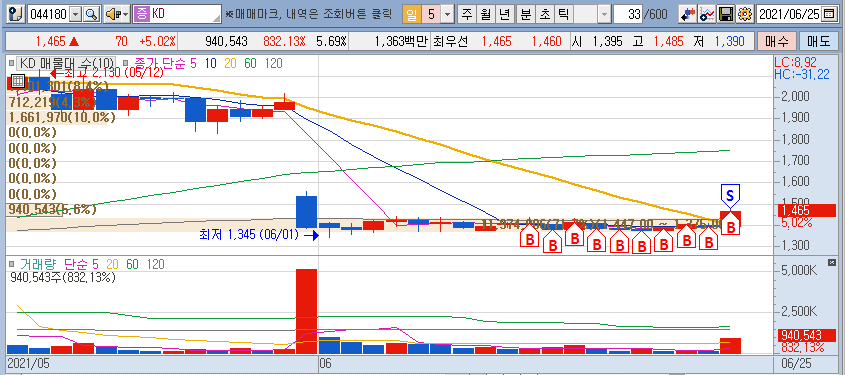Switch to monthly 월 chart period
845x375 pixels.
point(486,15)
